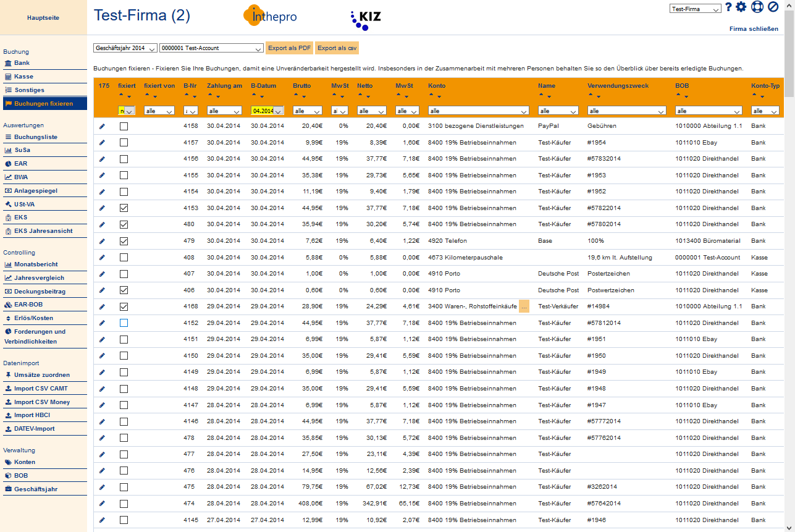Click the Firma schließen link

pyautogui.click(x=754, y=29)
